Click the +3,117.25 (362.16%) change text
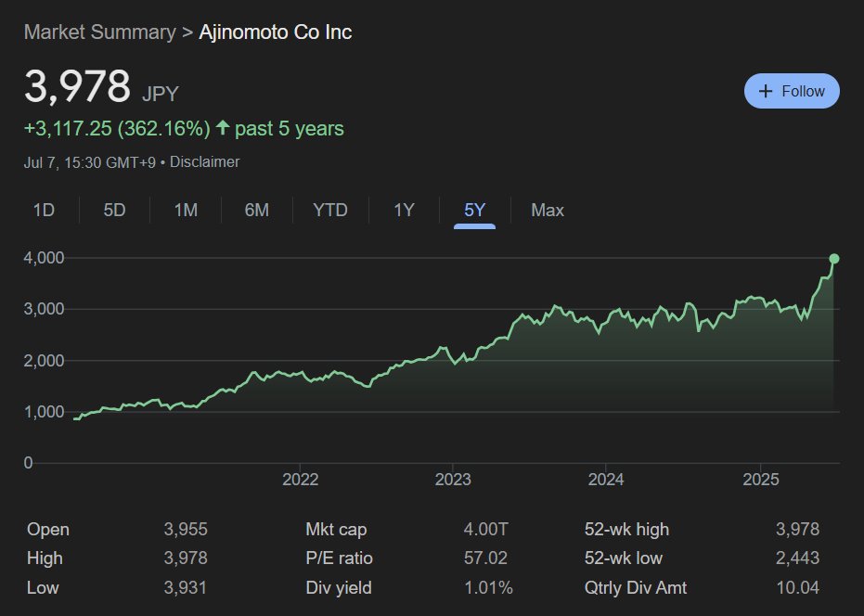This screenshot has height=616, width=864. 117,128
